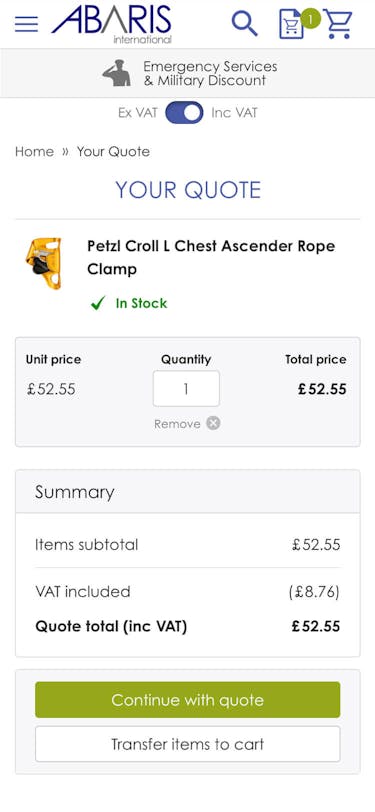The image size is (375, 812).
Task: Click the Quantity input field
Action: 186,388
